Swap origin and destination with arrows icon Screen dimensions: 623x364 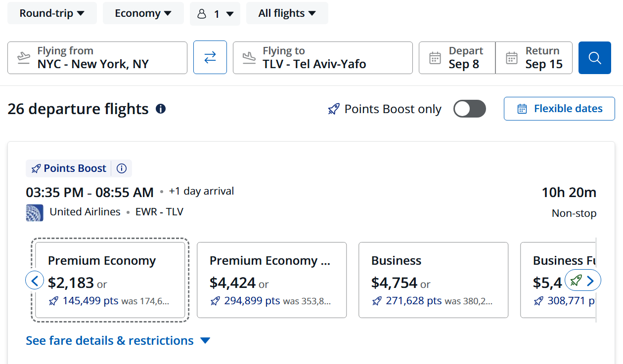210,58
